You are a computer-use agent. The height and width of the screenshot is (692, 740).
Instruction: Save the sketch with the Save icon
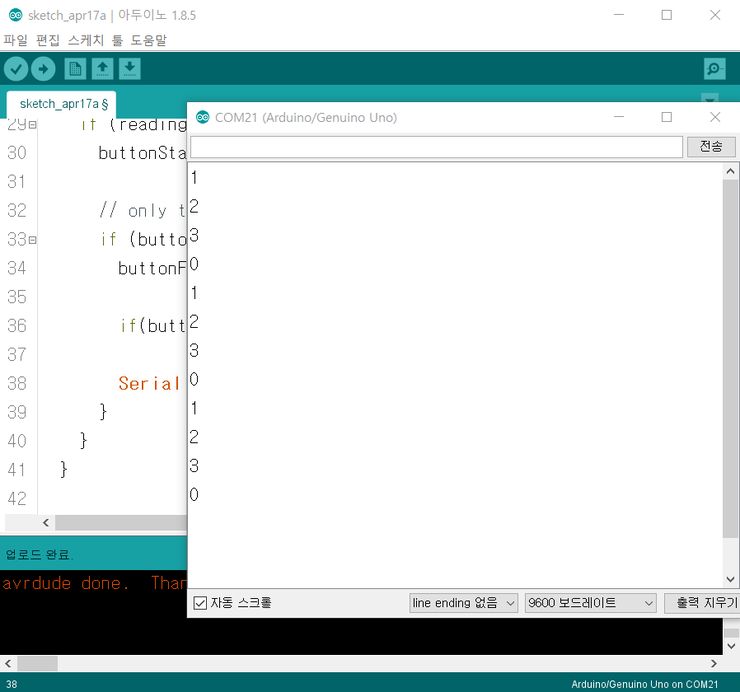point(130,69)
